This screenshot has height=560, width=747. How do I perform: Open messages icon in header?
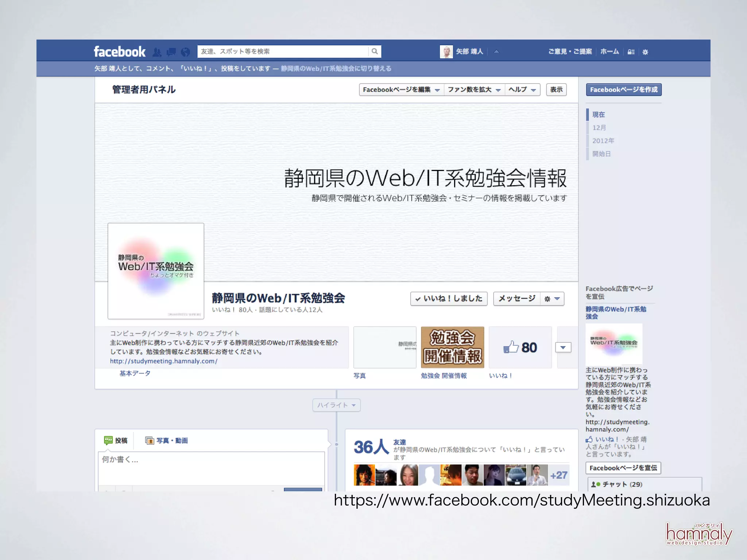tap(171, 52)
